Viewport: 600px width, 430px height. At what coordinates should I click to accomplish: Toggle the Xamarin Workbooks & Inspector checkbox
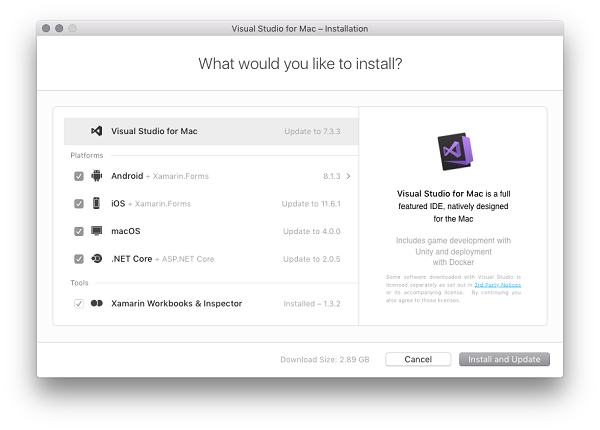79,304
